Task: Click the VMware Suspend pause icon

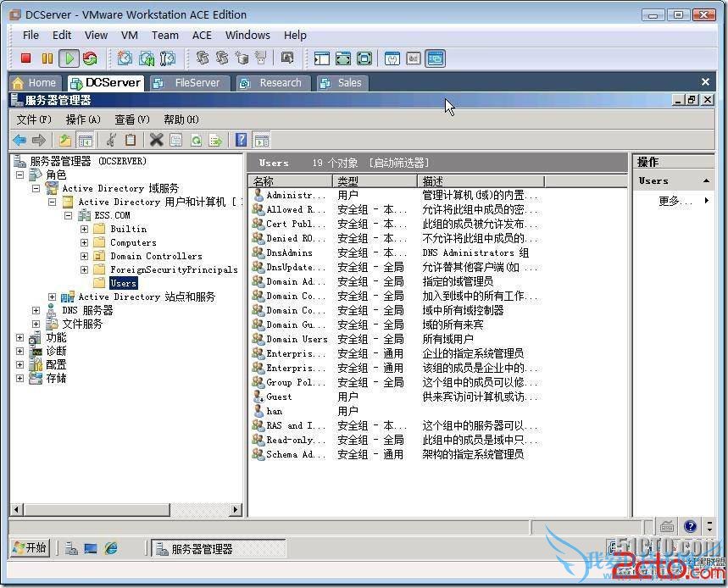Action: (x=47, y=58)
